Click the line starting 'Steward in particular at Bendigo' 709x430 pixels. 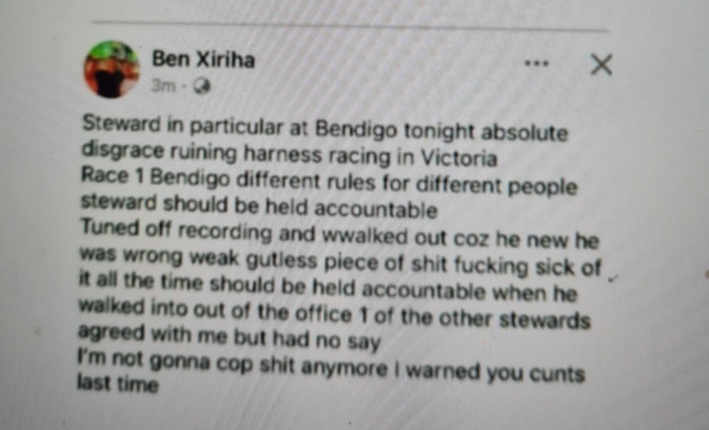pos(325,128)
